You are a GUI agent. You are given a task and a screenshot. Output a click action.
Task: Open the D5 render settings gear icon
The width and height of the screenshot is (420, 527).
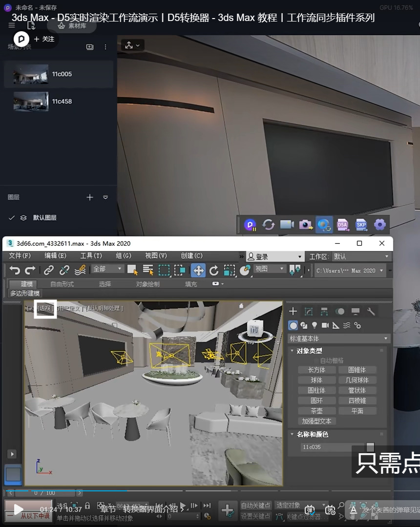(380, 225)
